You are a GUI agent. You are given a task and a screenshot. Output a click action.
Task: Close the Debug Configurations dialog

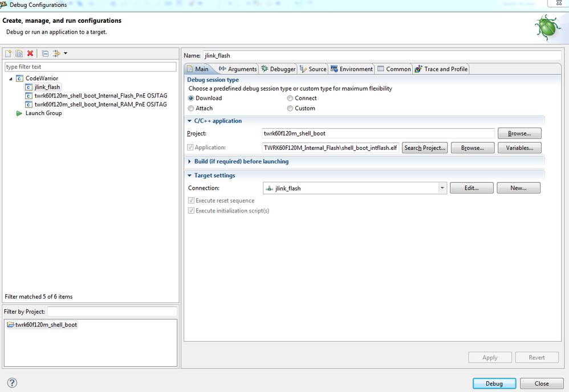coord(542,383)
